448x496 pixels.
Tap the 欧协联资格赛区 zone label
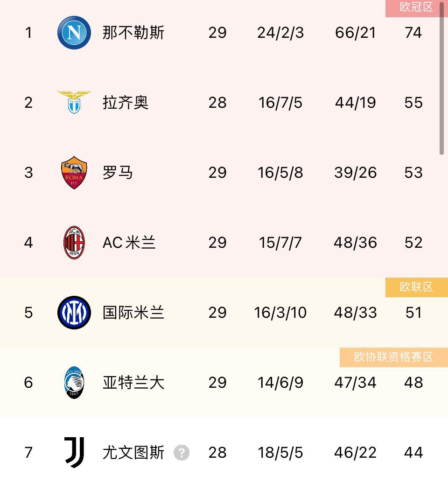point(393,357)
